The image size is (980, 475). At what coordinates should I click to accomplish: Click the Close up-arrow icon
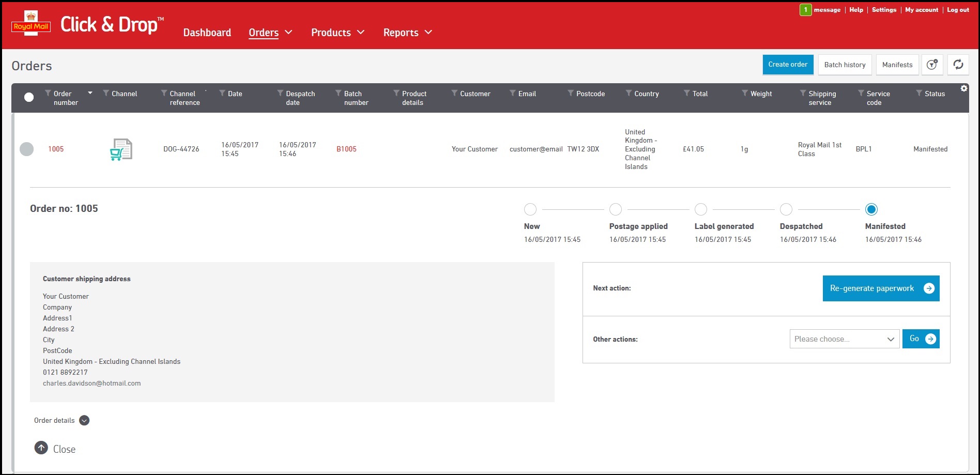pos(41,448)
